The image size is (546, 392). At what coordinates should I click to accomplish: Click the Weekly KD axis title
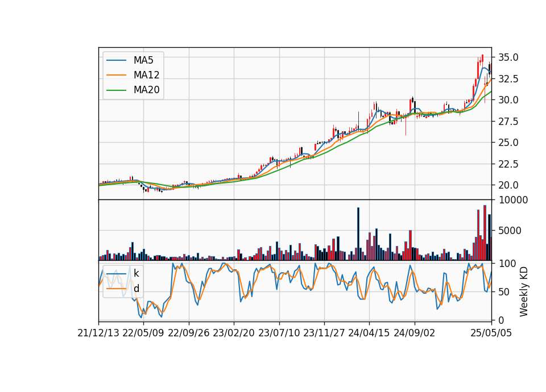click(x=524, y=292)
